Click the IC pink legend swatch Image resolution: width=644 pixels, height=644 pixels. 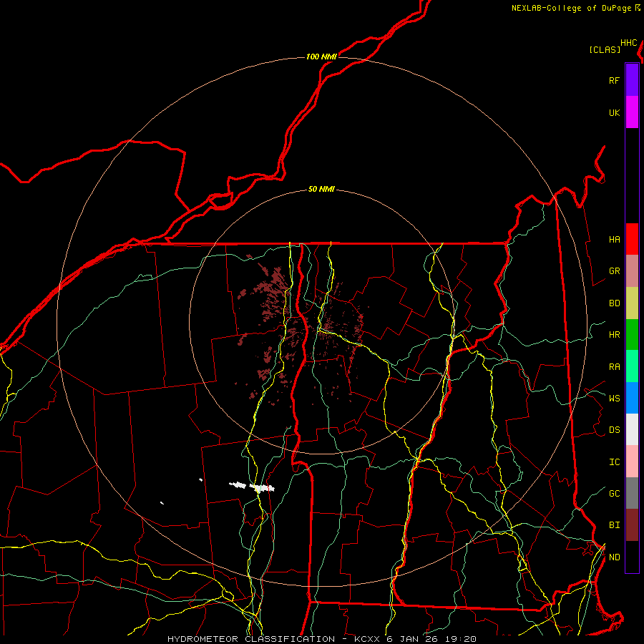coord(632,462)
